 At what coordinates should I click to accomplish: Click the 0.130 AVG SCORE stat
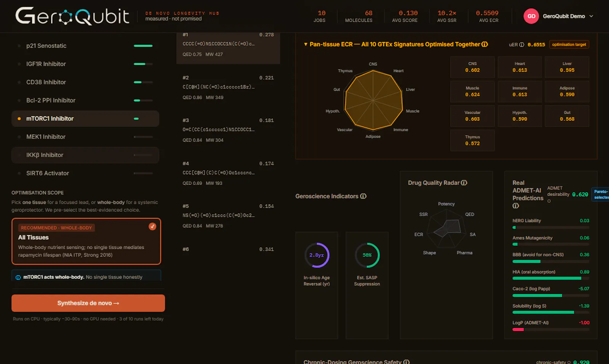(405, 16)
